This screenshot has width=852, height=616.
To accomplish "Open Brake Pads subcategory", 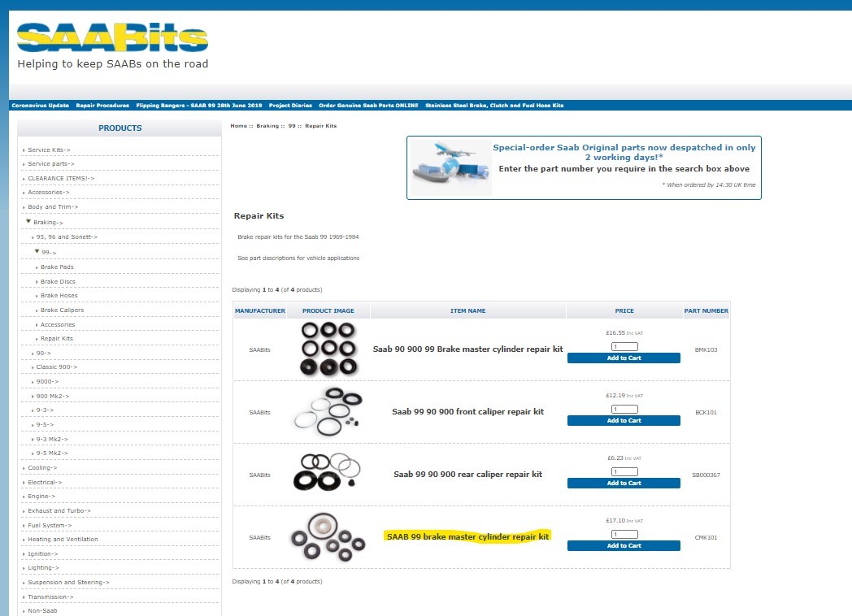I will pos(57,267).
